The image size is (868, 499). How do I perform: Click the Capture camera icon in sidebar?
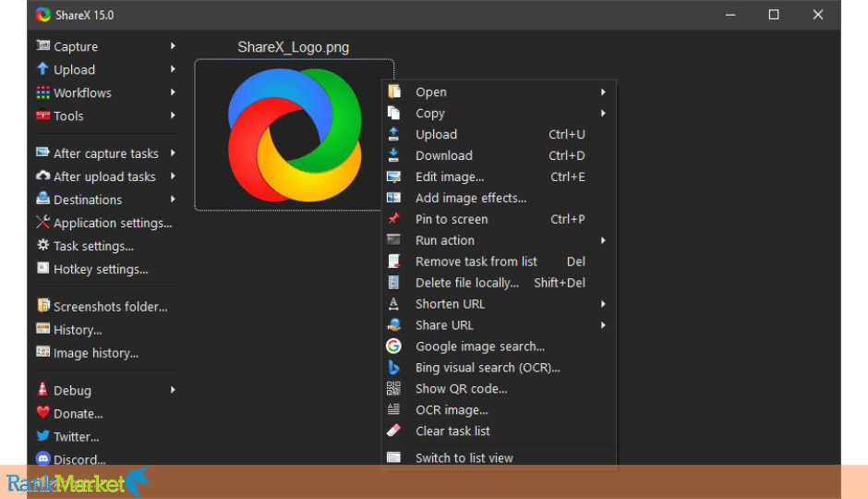pyautogui.click(x=42, y=45)
